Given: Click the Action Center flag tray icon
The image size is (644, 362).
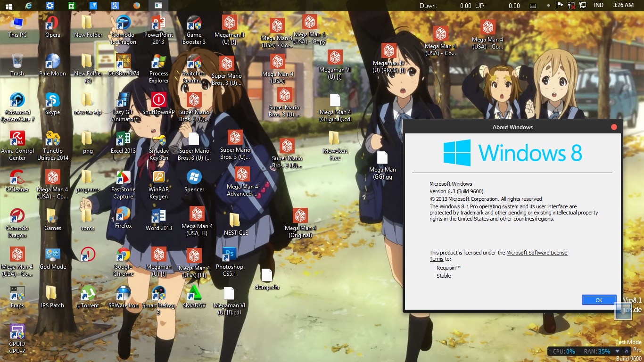Looking at the screenshot, I should 560,6.
